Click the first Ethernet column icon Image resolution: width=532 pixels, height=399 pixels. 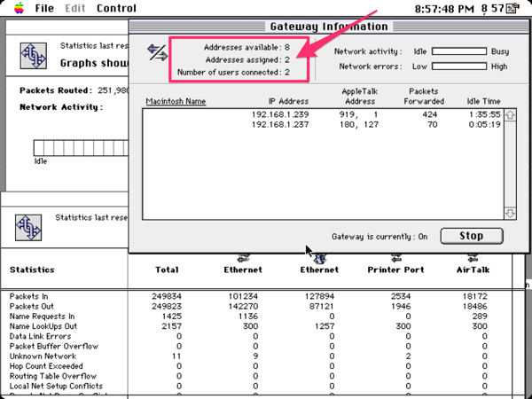tap(243, 258)
